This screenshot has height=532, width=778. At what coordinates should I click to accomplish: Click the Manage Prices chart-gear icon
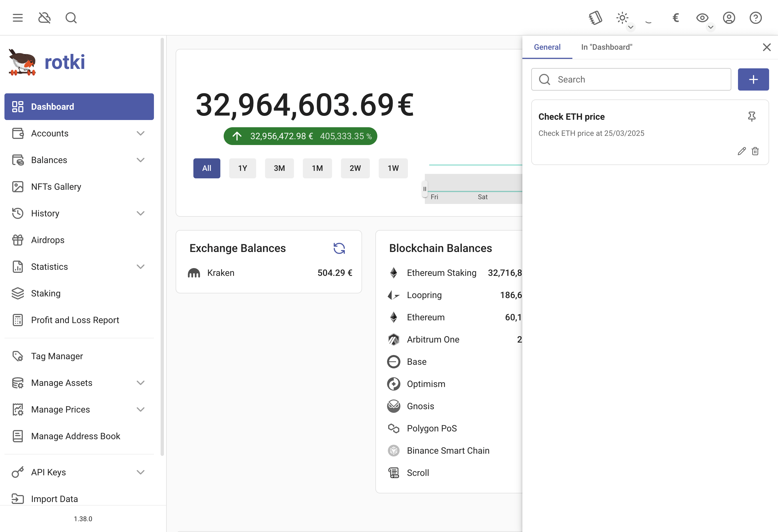(18, 409)
